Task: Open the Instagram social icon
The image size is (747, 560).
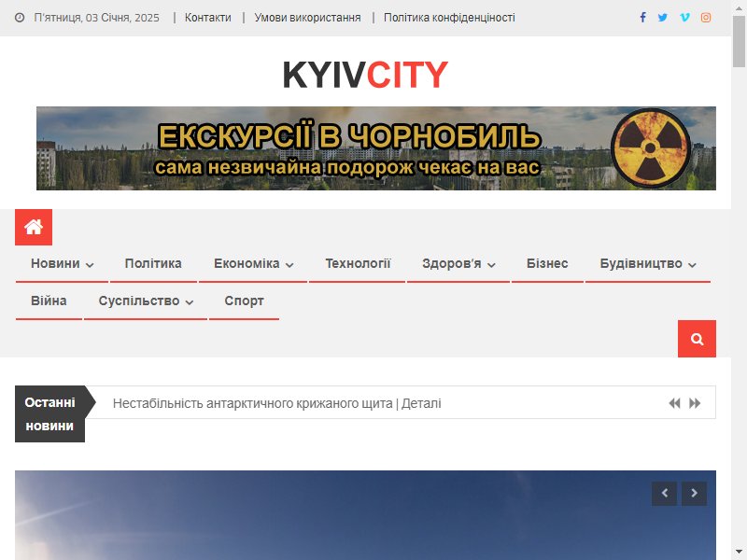Action: pos(706,18)
